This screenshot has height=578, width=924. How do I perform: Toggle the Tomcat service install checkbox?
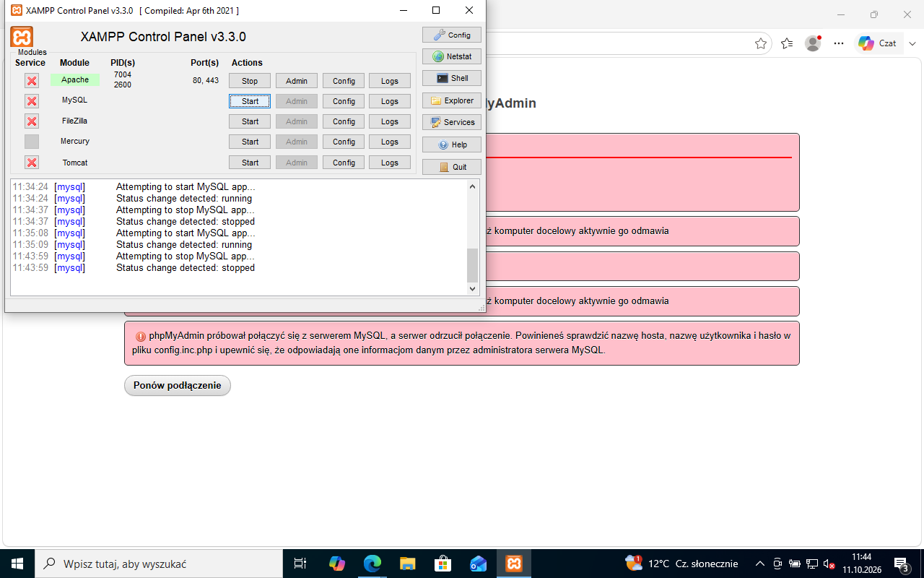(32, 163)
